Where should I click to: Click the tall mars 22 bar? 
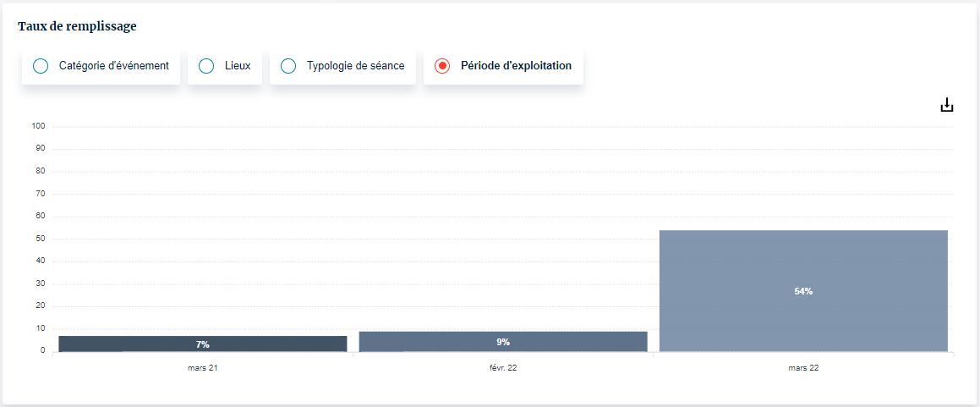[803, 254]
